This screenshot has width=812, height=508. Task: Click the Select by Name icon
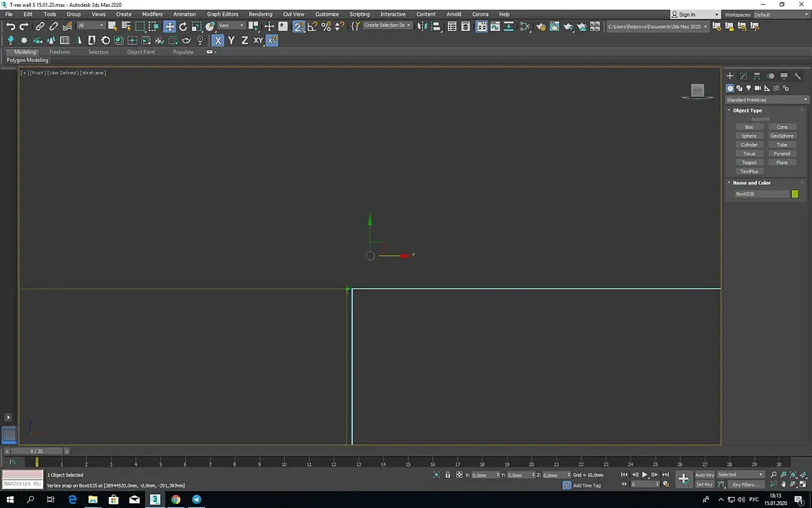coord(126,26)
